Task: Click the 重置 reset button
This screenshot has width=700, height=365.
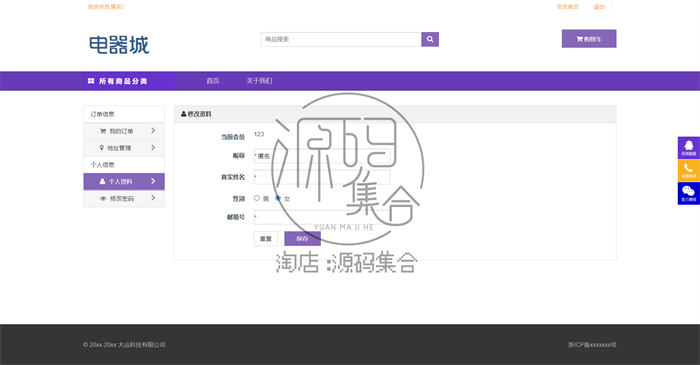Action: pyautogui.click(x=266, y=239)
